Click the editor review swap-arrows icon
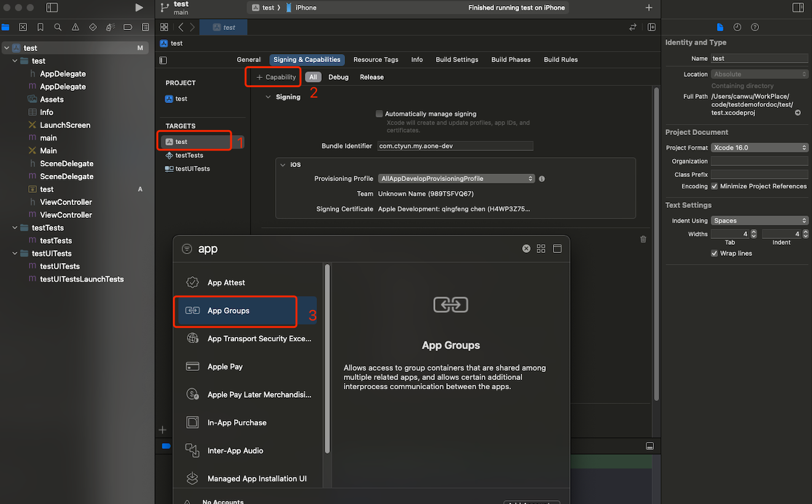 [x=633, y=27]
